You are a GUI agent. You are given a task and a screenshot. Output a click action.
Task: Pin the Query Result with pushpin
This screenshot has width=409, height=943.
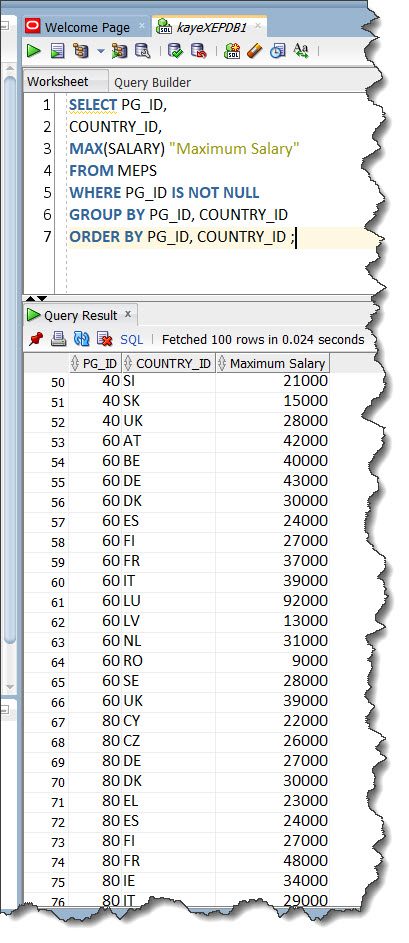pyautogui.click(x=35, y=339)
